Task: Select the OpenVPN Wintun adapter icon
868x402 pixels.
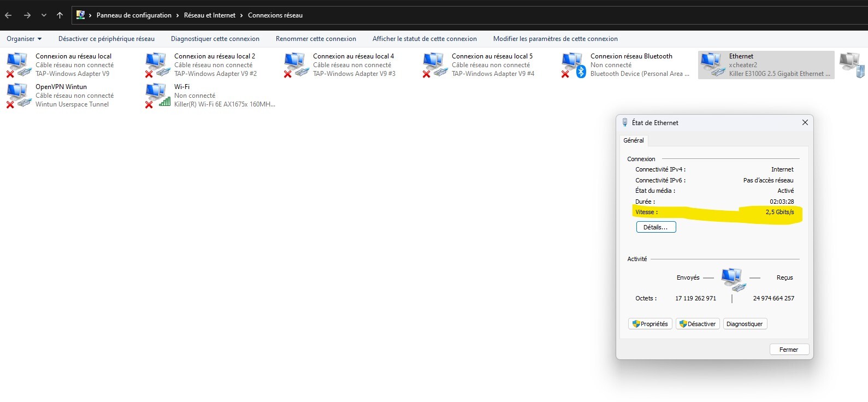Action: [18, 95]
